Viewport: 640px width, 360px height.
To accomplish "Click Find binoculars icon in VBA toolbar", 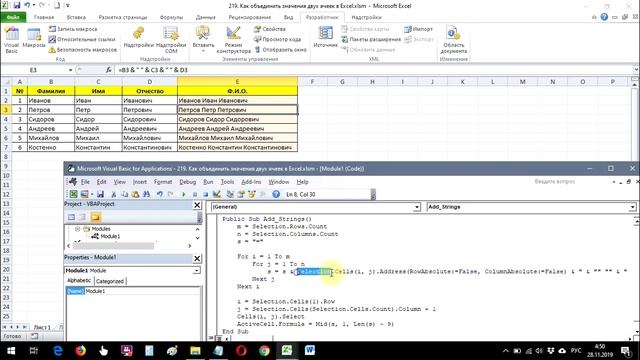I will (146, 194).
